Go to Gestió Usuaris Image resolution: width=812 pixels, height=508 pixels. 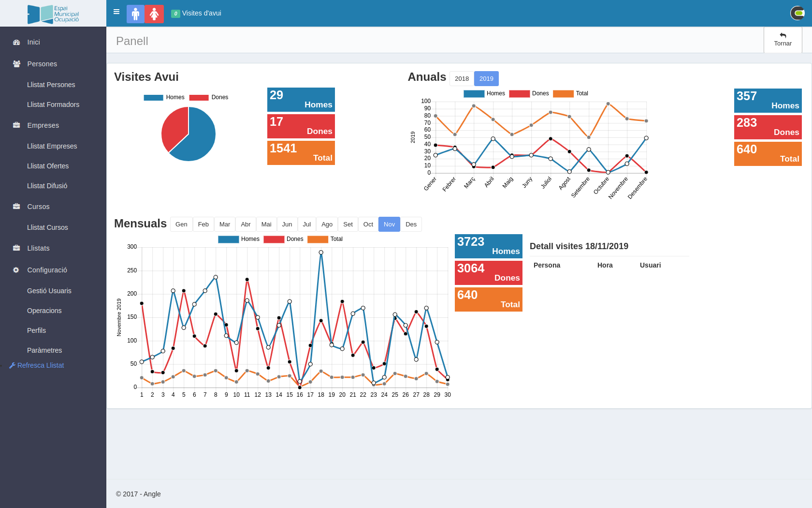pos(49,291)
